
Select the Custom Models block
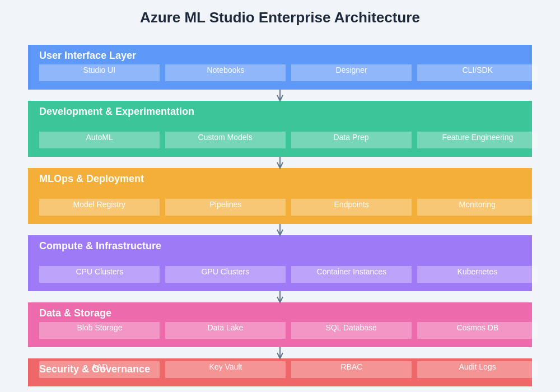tap(225, 140)
